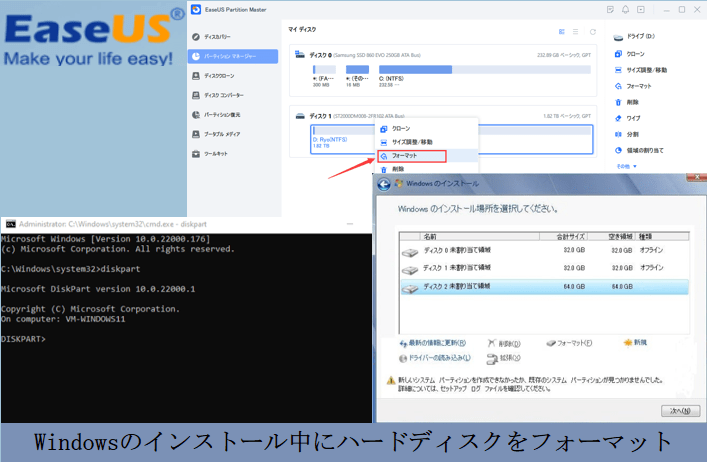707x462 pixels.
Task: Open ブータブル メディア in the sidebar
Action: click(x=216, y=134)
